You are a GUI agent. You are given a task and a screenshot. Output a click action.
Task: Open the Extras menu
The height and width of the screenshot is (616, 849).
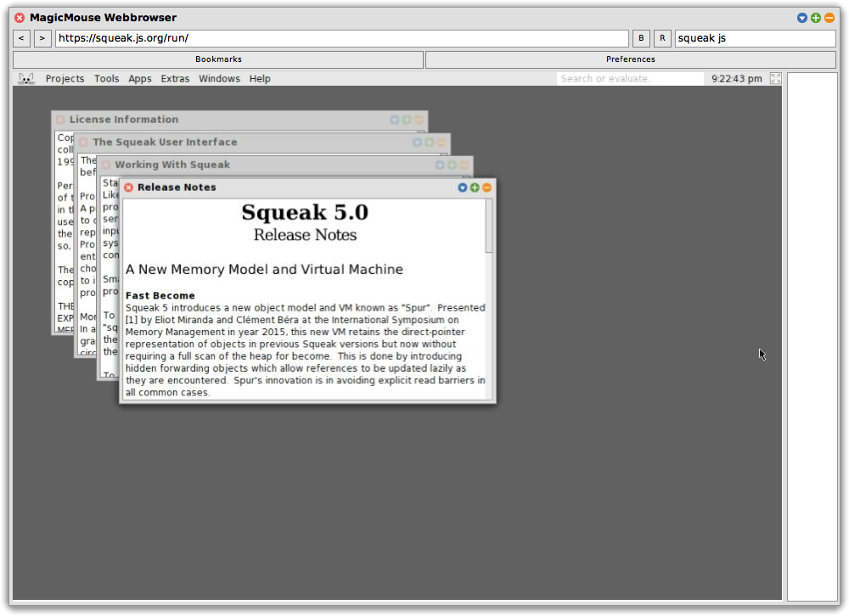175,79
